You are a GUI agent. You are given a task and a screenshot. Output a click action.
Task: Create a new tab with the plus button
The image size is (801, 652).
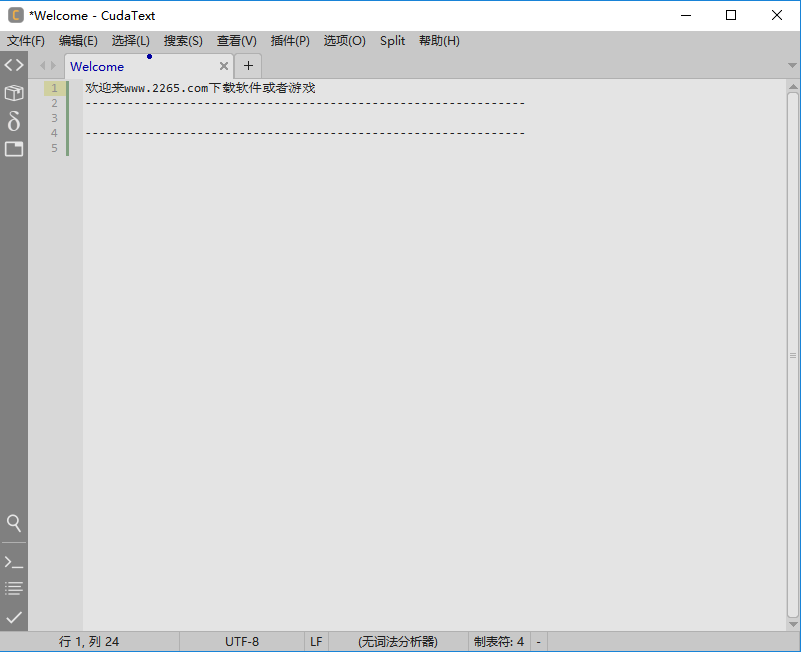coord(247,65)
